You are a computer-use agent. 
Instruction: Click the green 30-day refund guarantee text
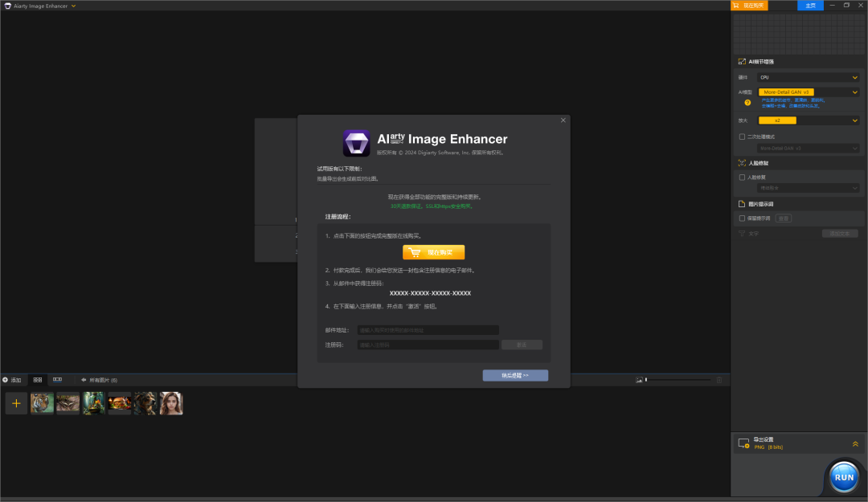(x=432, y=206)
